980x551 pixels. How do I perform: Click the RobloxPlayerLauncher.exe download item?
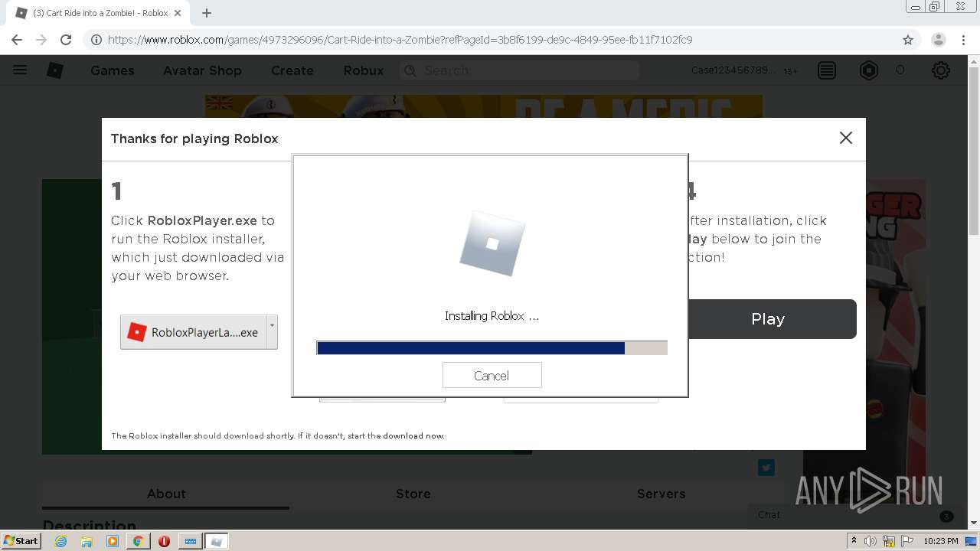coord(194,333)
